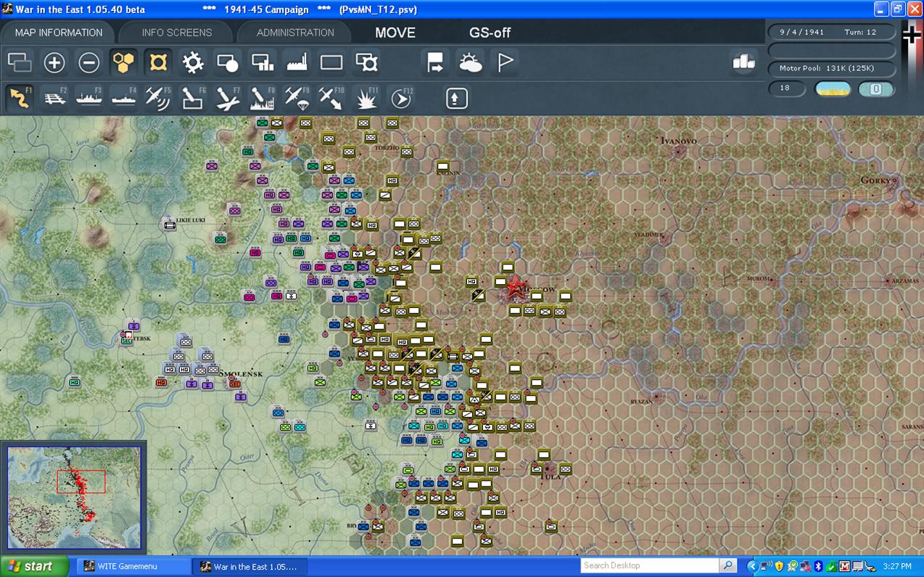Image resolution: width=924 pixels, height=577 pixels.
Task: Toggle the rectangle-with-circle unit display icon
Action: tap(228, 62)
